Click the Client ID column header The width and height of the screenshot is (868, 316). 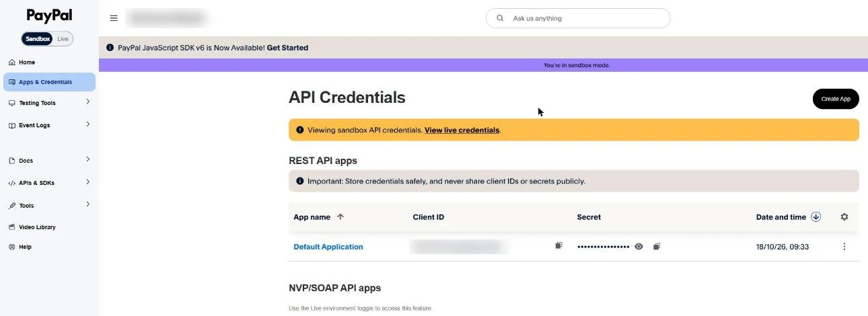(429, 217)
